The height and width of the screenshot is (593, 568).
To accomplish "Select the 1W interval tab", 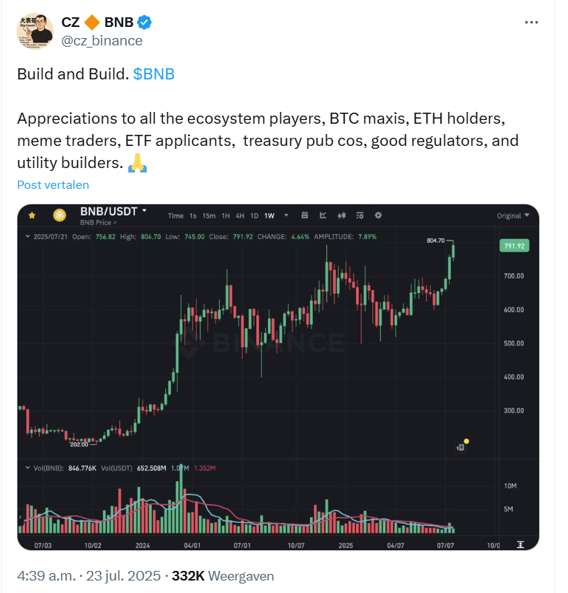I will (x=269, y=216).
